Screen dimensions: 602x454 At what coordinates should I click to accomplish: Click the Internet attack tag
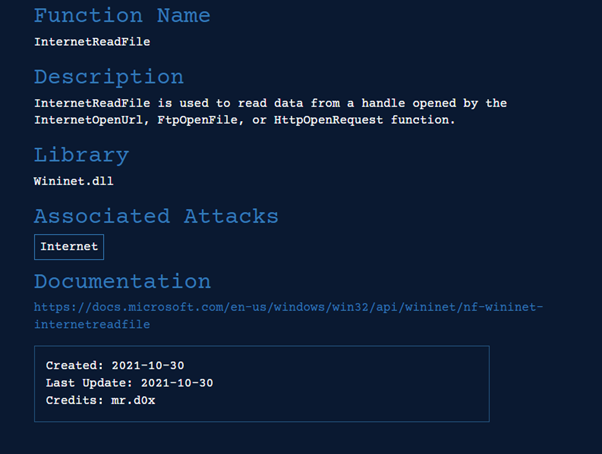69,247
